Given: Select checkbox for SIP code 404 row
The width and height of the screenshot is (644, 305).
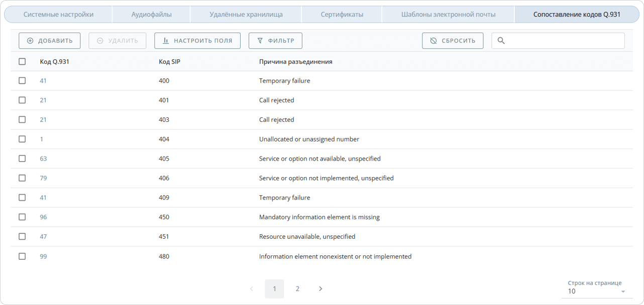Looking at the screenshot, I should 22,139.
